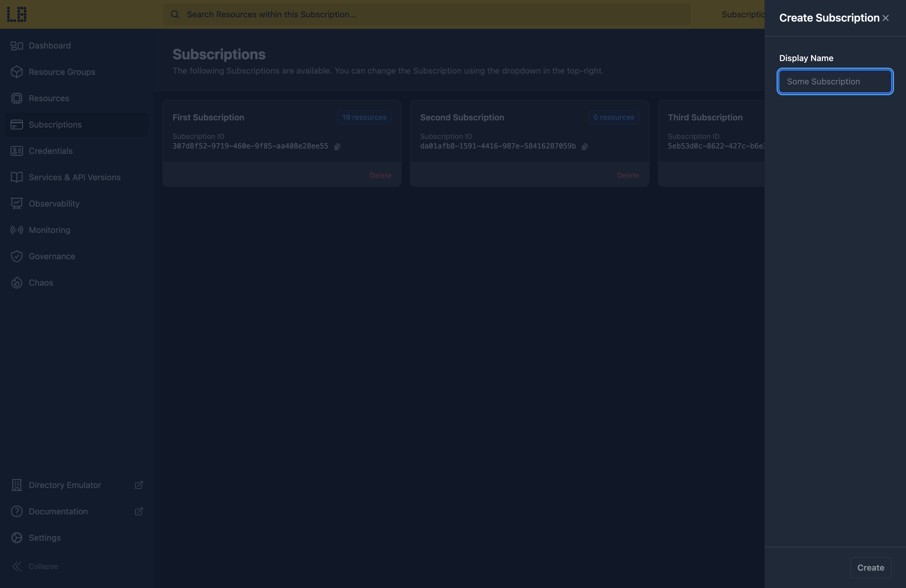Click the Credentials ID card icon
Viewport: 906px width, 588px height.
[17, 151]
